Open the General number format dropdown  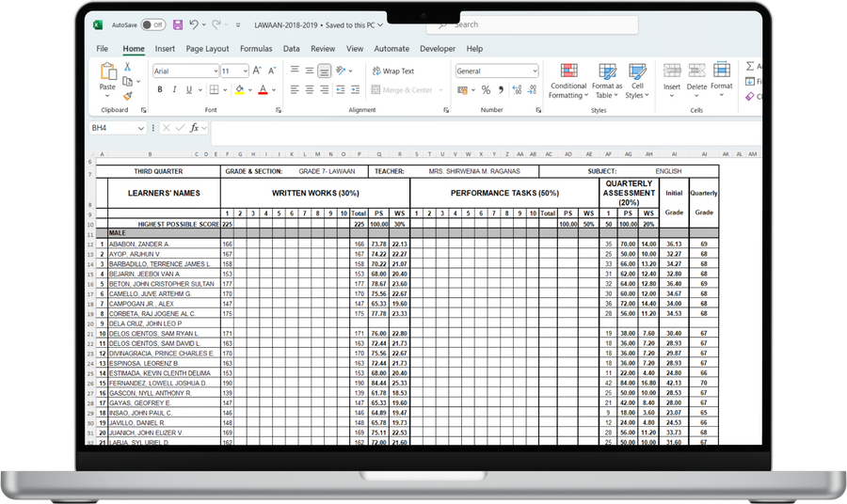[535, 71]
